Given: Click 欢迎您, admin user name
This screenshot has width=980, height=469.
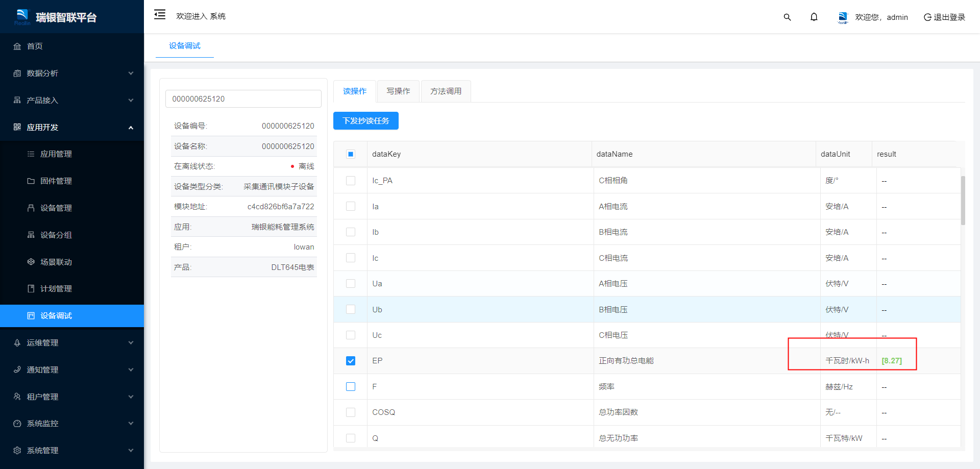Looking at the screenshot, I should coord(881,17).
